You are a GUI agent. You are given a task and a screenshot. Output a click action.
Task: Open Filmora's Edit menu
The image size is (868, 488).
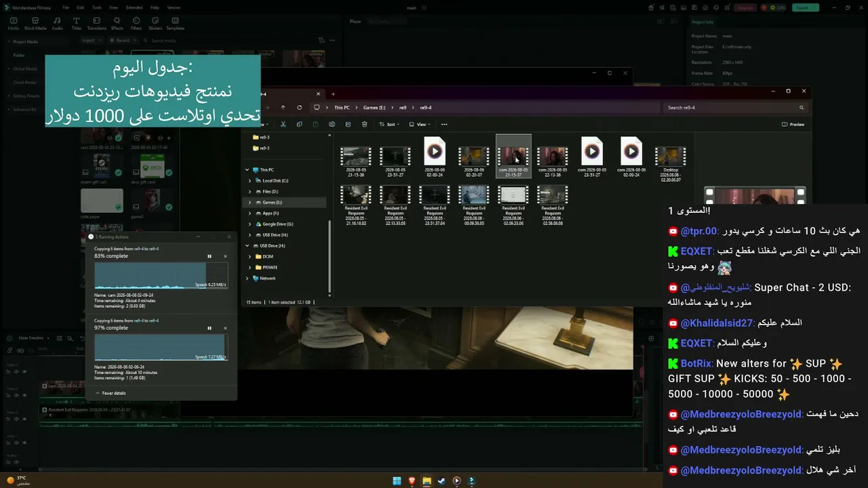pos(81,7)
